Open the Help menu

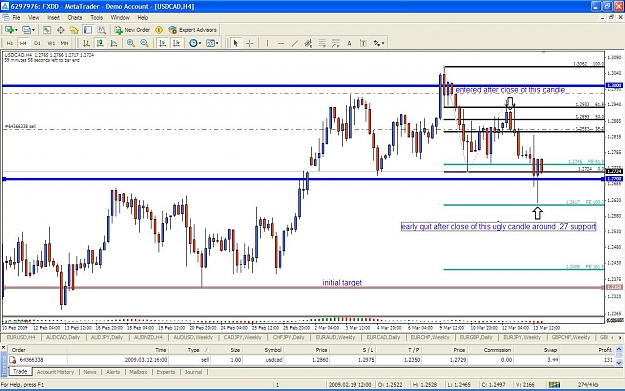tap(143, 18)
